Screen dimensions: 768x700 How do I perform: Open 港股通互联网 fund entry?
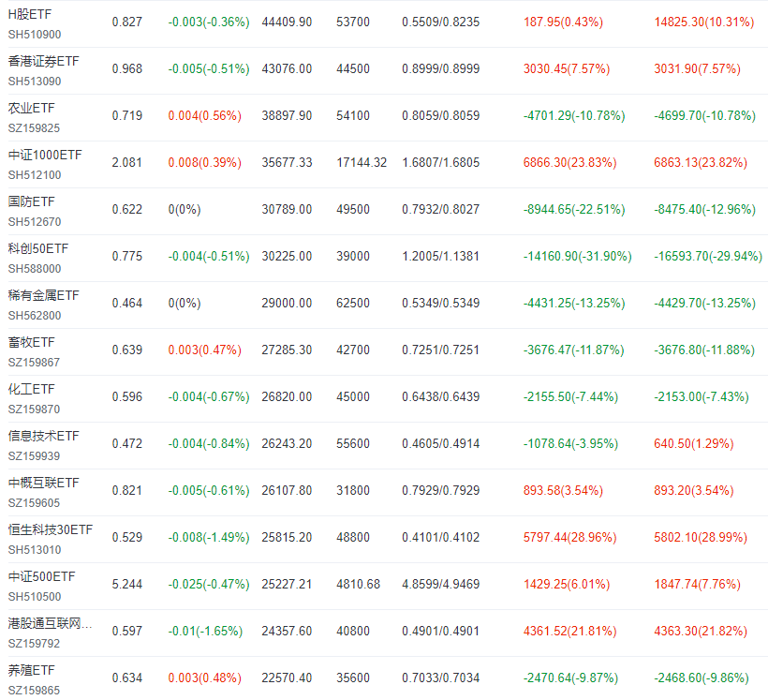(x=50, y=623)
